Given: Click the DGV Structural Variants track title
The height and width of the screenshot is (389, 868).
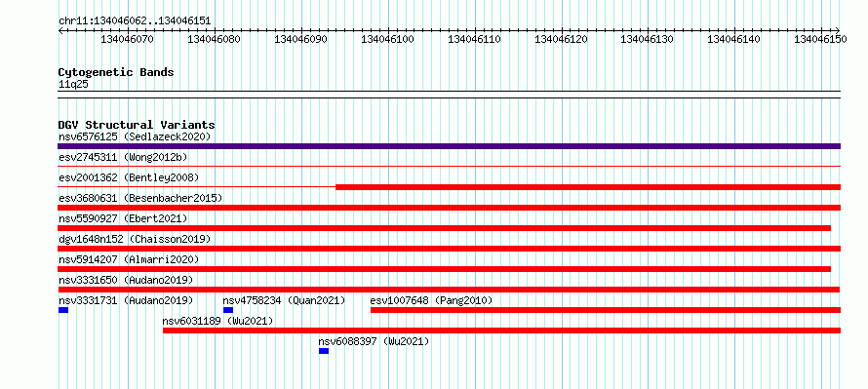Looking at the screenshot, I should coord(137,125).
